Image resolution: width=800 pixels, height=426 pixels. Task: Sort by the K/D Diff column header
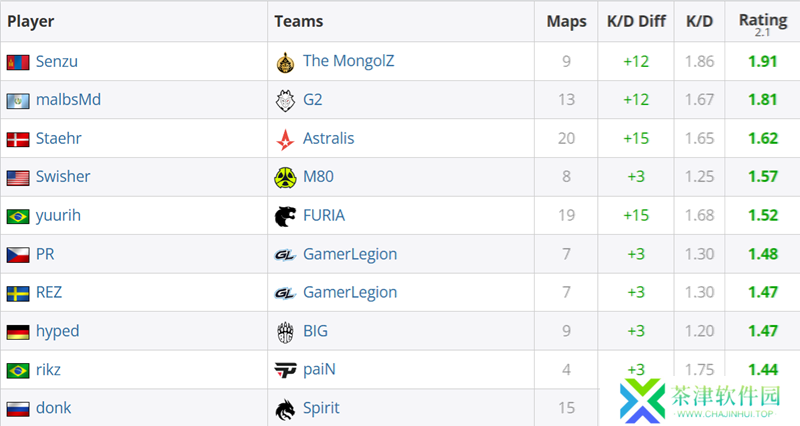coord(636,21)
